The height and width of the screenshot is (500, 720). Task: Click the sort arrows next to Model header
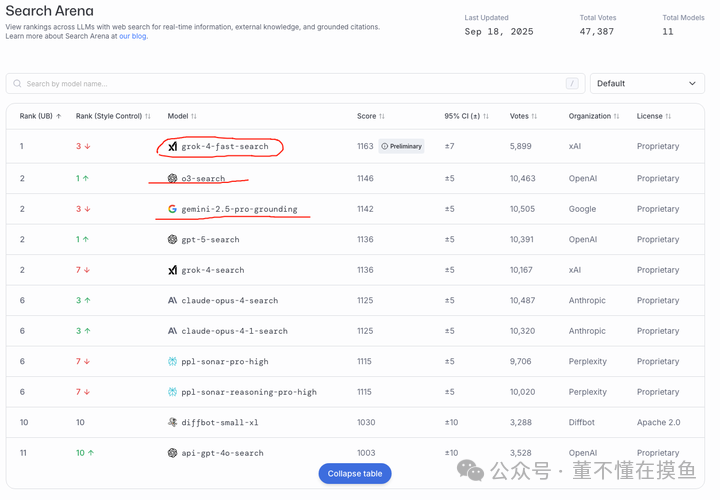click(x=194, y=116)
